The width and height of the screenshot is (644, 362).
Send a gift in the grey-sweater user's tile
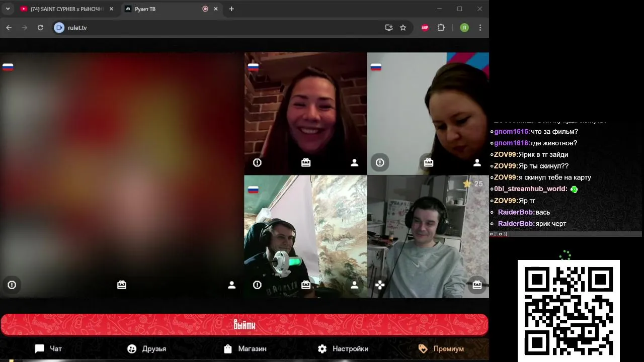click(x=477, y=285)
